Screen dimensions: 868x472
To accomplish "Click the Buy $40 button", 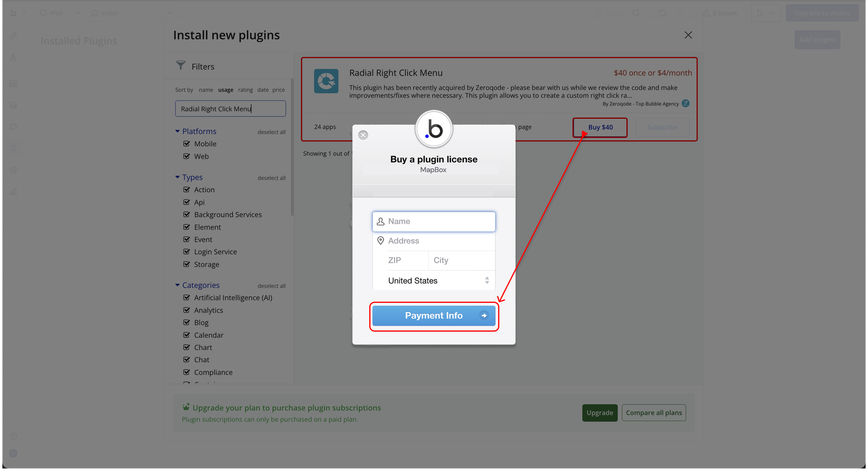I will click(x=600, y=127).
